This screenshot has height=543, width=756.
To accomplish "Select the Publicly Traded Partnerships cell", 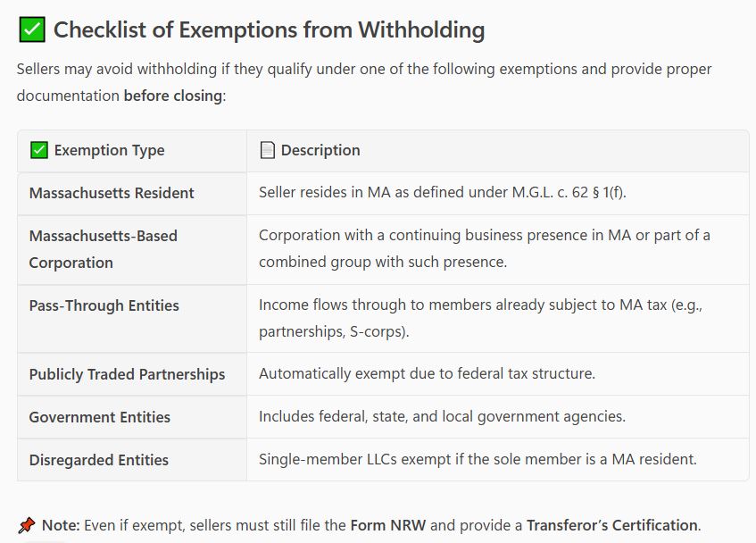I will click(x=127, y=374).
